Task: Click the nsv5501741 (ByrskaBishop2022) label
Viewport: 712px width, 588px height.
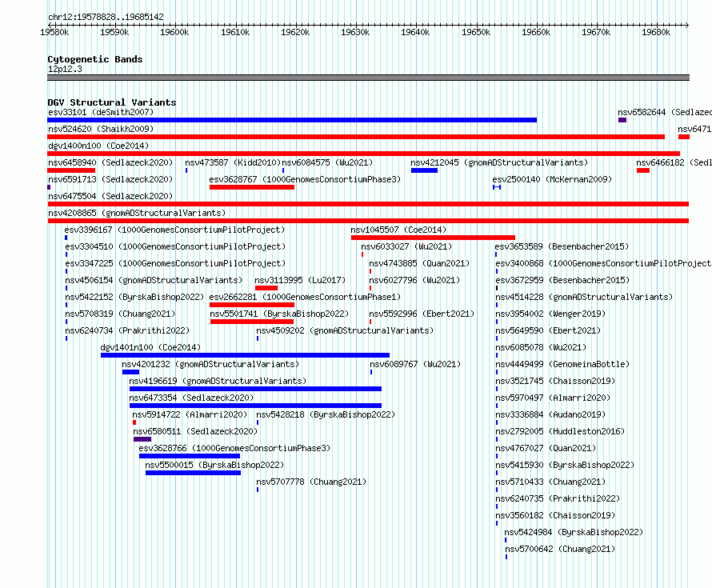Action: (x=279, y=314)
